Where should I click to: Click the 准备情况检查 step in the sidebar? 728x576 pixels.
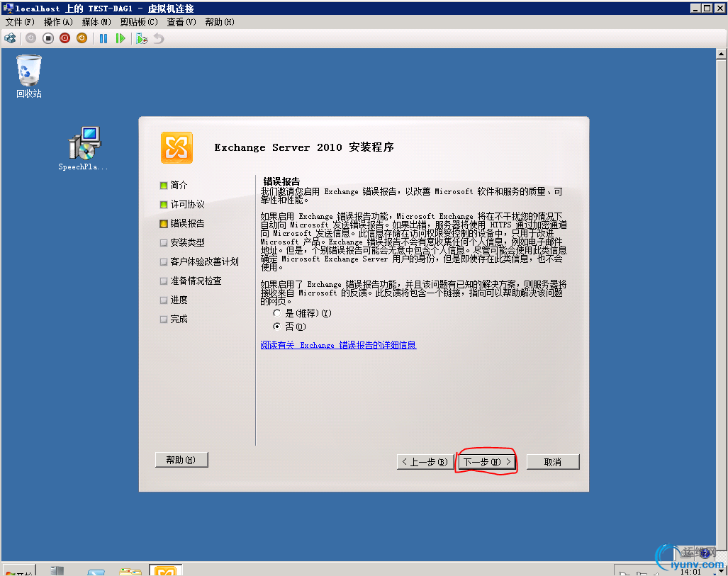[196, 281]
